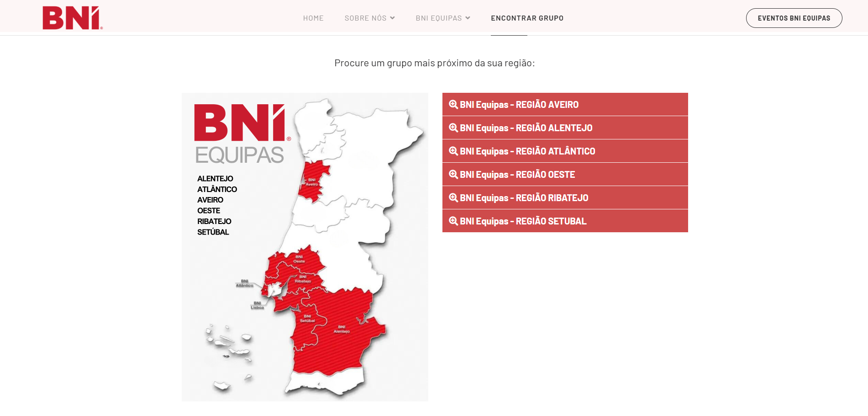
Task: Open the SOBRE NÓS menu
Action: click(x=366, y=18)
